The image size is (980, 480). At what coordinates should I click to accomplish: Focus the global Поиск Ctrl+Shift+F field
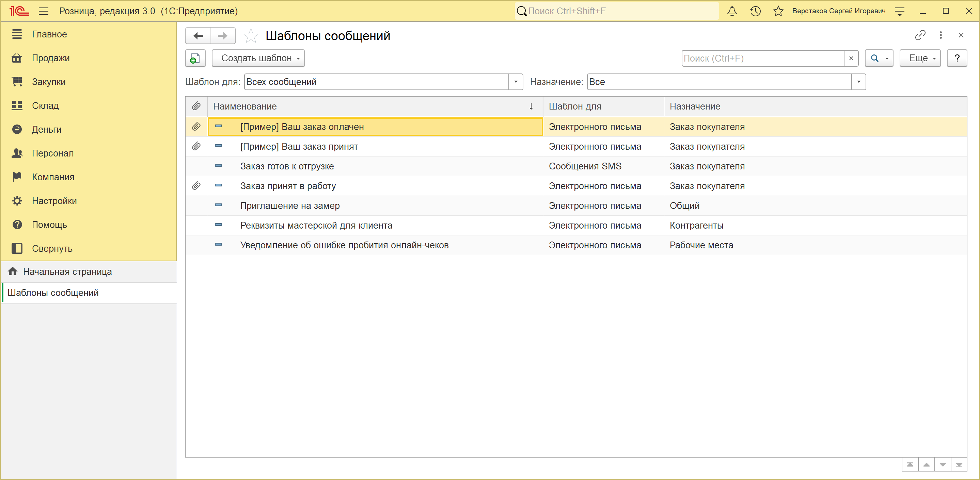pyautogui.click(x=617, y=11)
